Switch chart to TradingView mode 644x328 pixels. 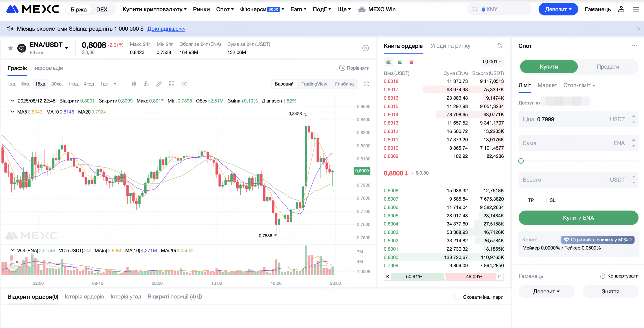point(314,84)
